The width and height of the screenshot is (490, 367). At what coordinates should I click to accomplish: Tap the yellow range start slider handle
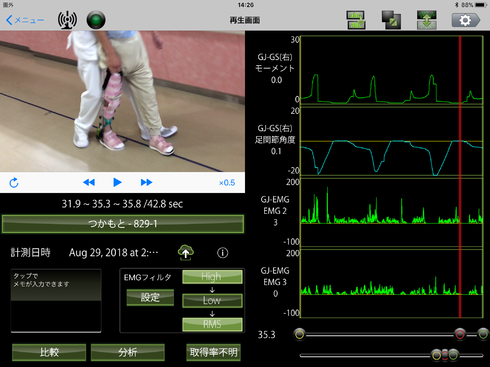coord(300,334)
